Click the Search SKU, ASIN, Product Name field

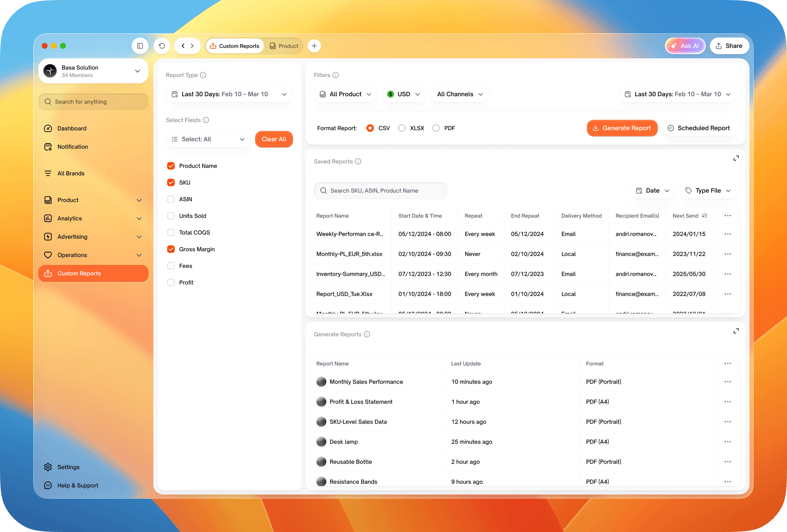(x=380, y=191)
